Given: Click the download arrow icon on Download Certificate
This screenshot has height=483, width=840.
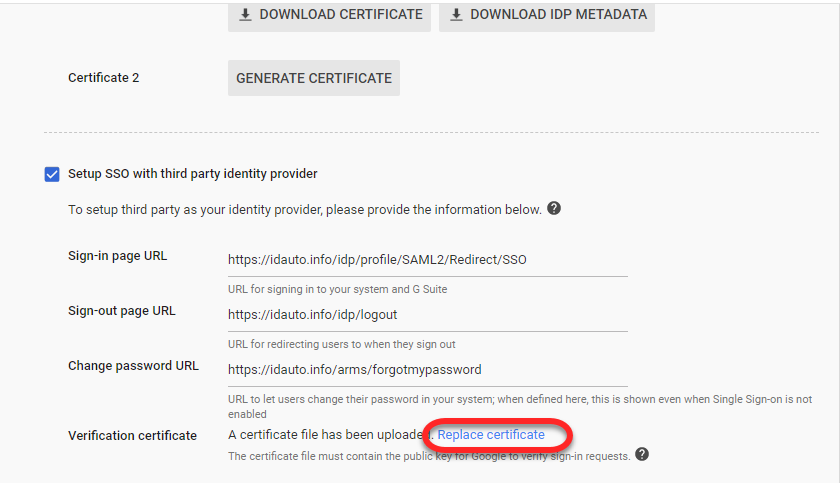Looking at the screenshot, I should point(245,14).
